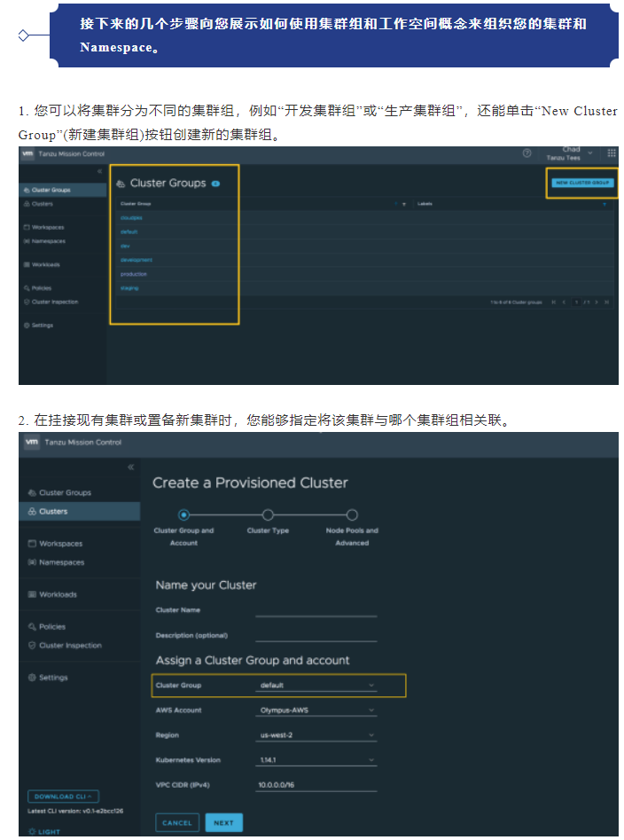Viewport: 624px width, 840px height.
Task: Jump to Cluster Type wizard step
Action: click(268, 514)
